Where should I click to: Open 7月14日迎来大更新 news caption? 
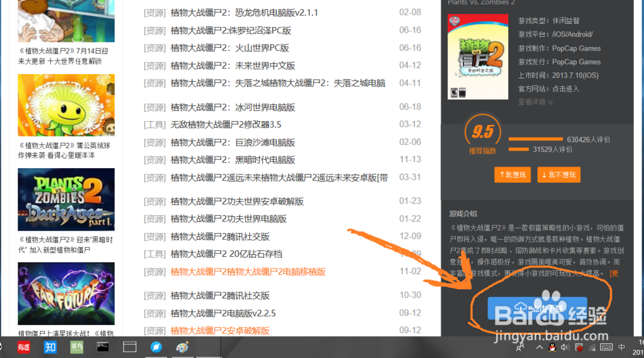pyautogui.click(x=63, y=56)
